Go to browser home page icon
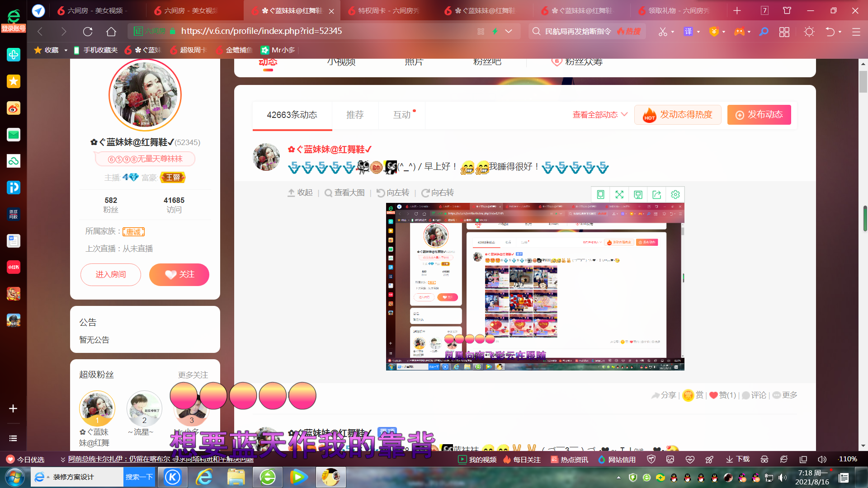868x488 pixels. pyautogui.click(x=111, y=32)
